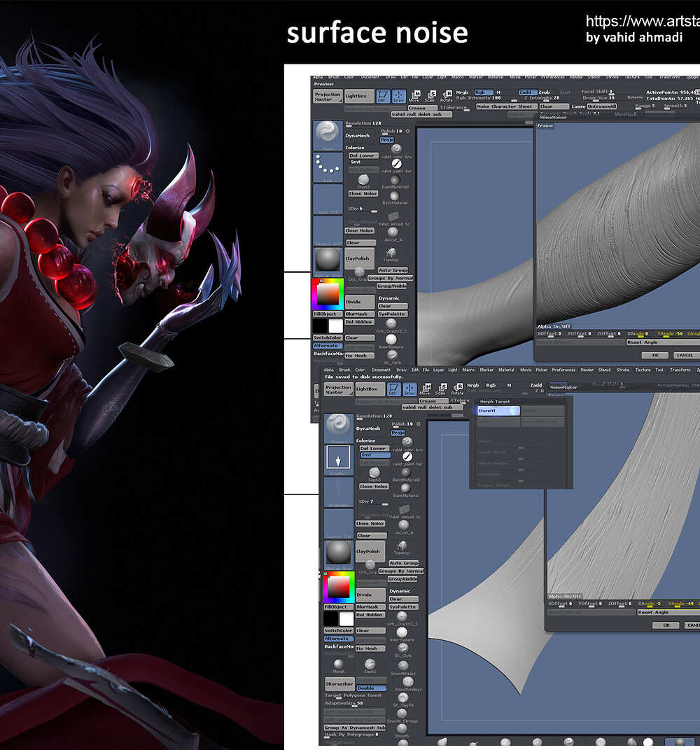Pick the SmoothPeaks brush in lower screenshot
This screenshot has width=700, height=750.
click(403, 667)
